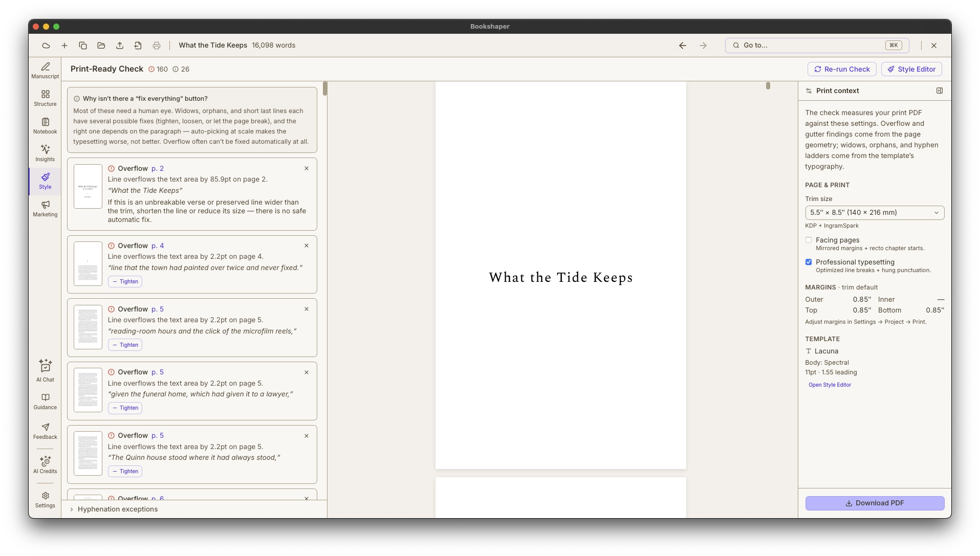Click the 160 errors count indicator
This screenshot has width=980, height=556.
pyautogui.click(x=158, y=69)
